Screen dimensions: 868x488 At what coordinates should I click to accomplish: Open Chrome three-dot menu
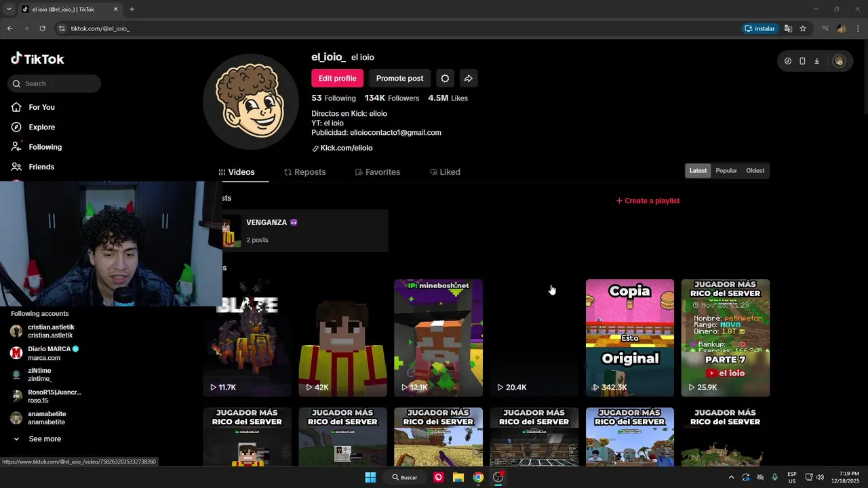pyautogui.click(x=858, y=28)
